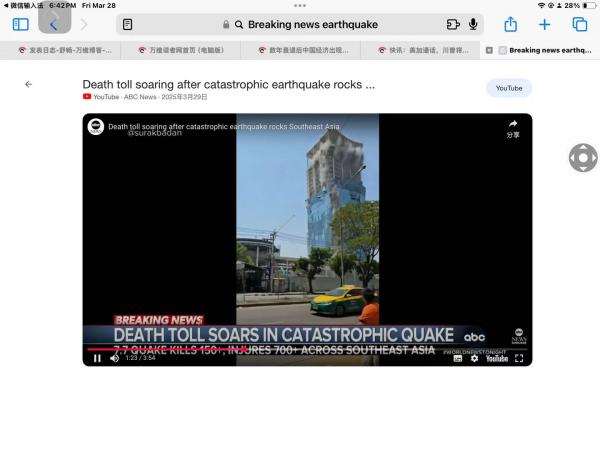Image resolution: width=600 pixels, height=450 pixels.
Task: Toggle the Safari sidebar panel
Action: click(x=21, y=24)
